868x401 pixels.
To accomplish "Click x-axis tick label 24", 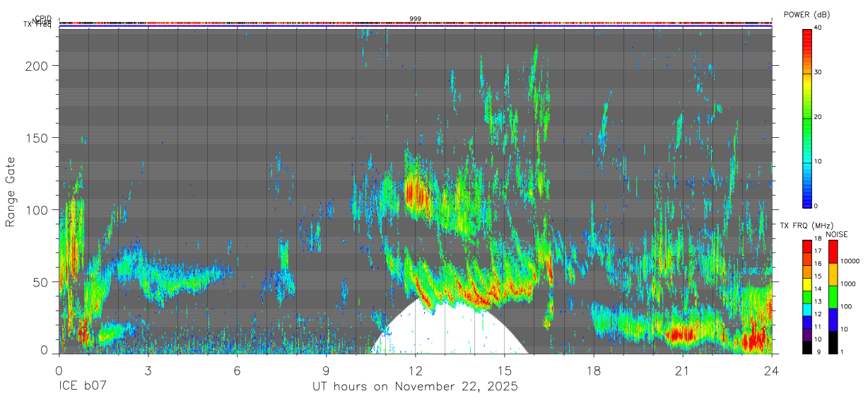I will point(772,370).
